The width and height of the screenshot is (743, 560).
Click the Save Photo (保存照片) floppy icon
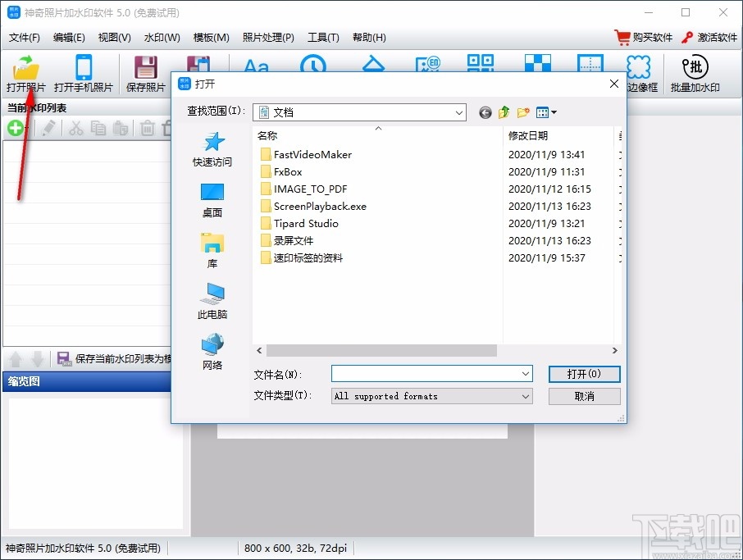pyautogui.click(x=145, y=74)
